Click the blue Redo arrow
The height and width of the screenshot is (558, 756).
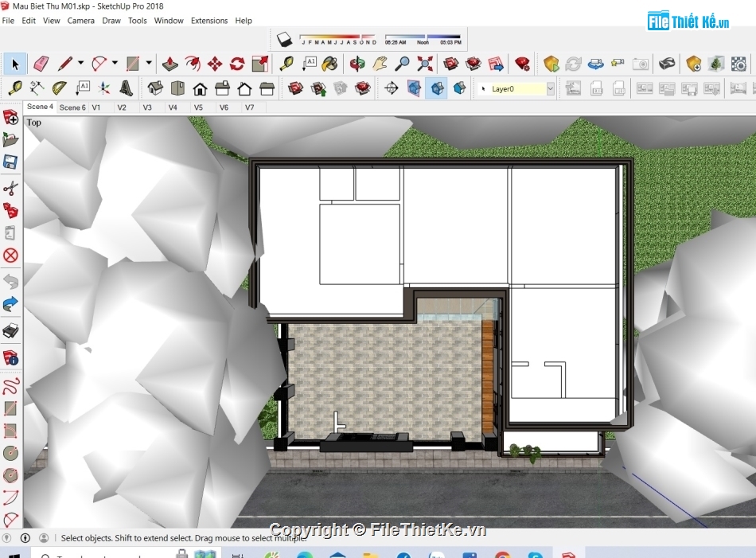click(10, 304)
